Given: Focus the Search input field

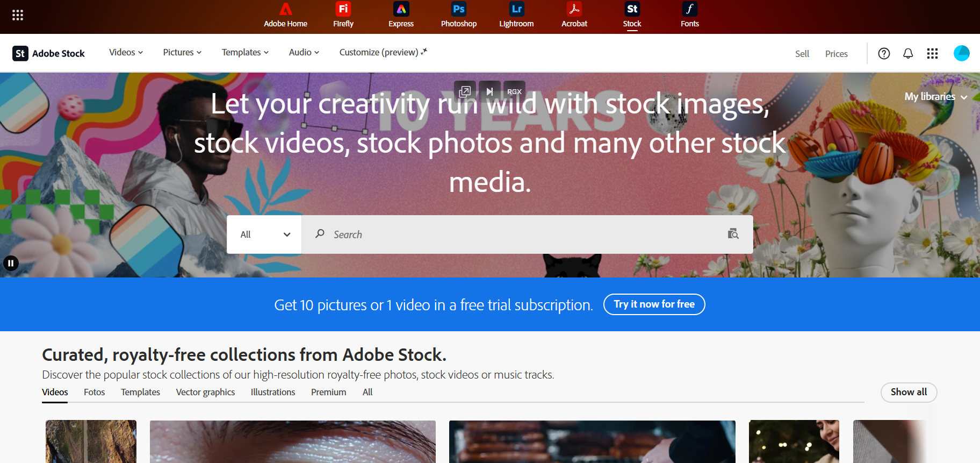Looking at the screenshot, I should point(528,234).
